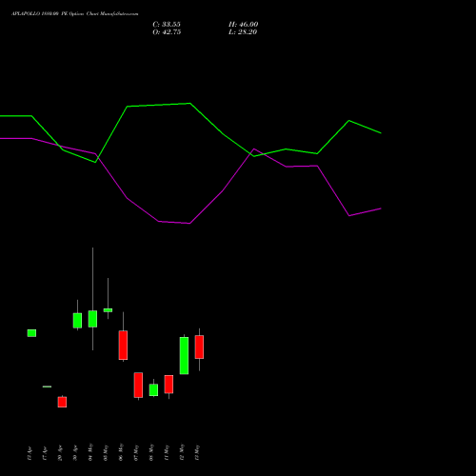Select the 30 Apr date axis label

click(x=75, y=453)
